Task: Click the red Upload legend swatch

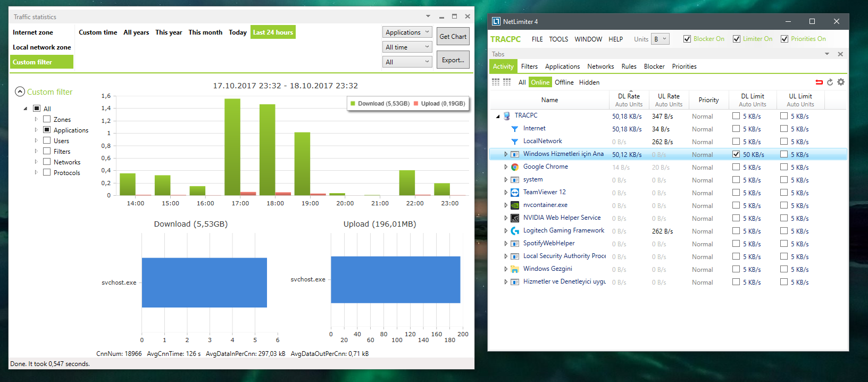Action: point(416,104)
